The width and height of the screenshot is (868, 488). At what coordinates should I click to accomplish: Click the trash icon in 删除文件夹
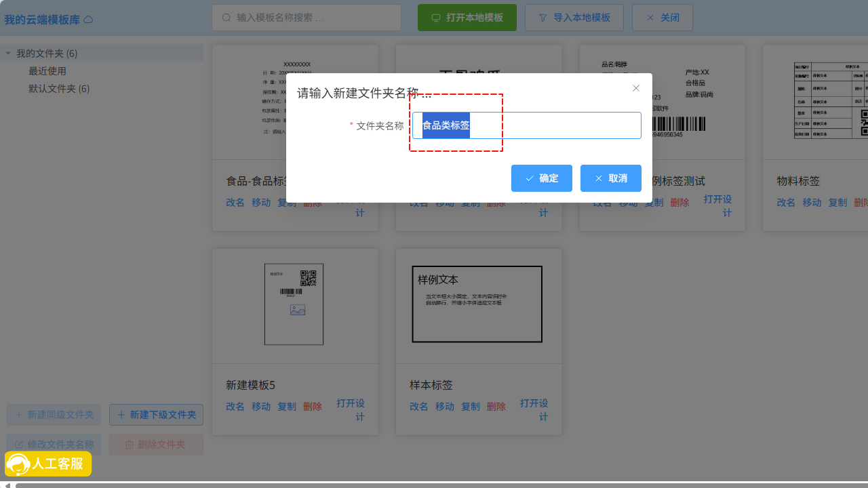[x=130, y=445]
